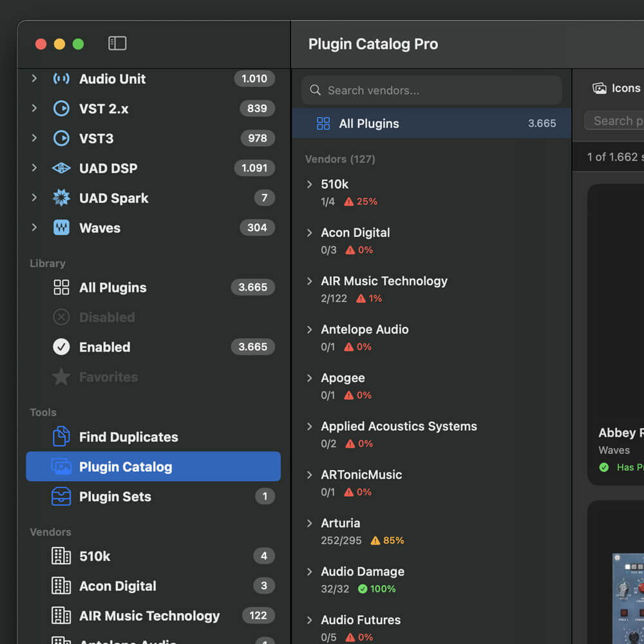Expand the Apogee vendor entry

tap(310, 378)
